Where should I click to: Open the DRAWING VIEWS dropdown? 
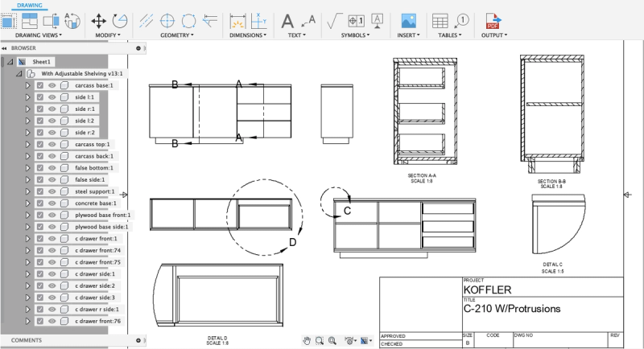click(39, 35)
